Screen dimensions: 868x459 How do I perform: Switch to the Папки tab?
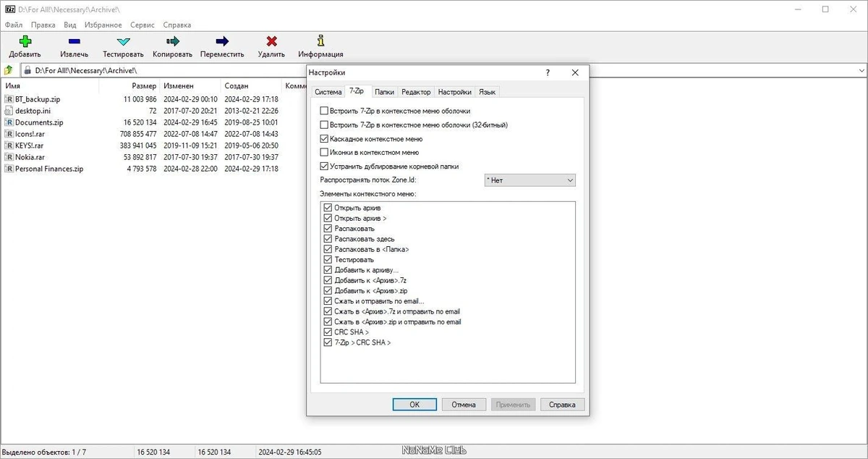(385, 92)
